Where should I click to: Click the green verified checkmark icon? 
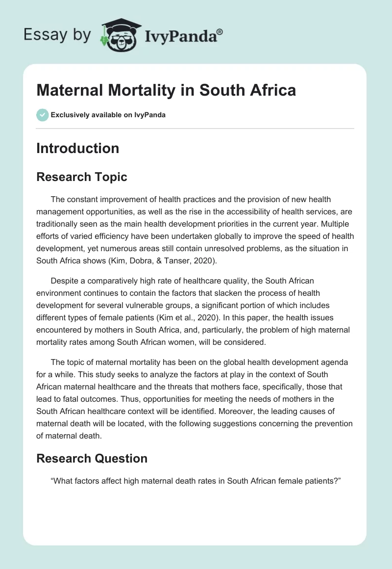tap(42, 115)
